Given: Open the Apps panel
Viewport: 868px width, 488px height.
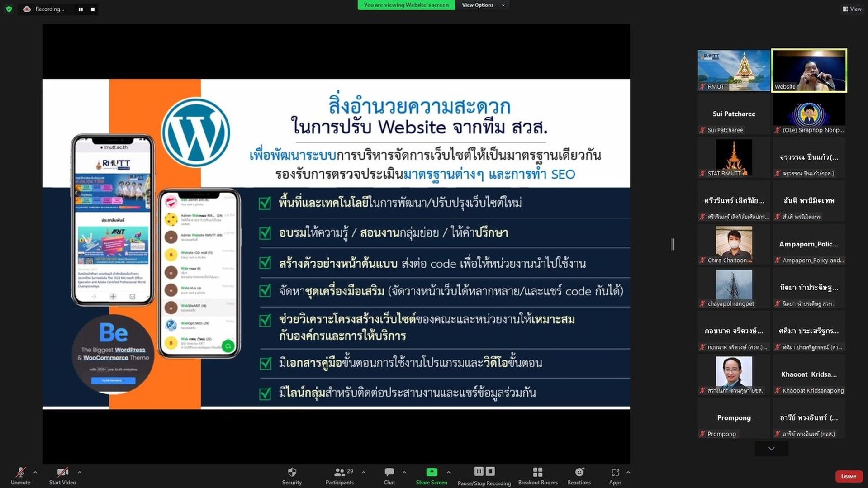Looking at the screenshot, I should pos(615,476).
